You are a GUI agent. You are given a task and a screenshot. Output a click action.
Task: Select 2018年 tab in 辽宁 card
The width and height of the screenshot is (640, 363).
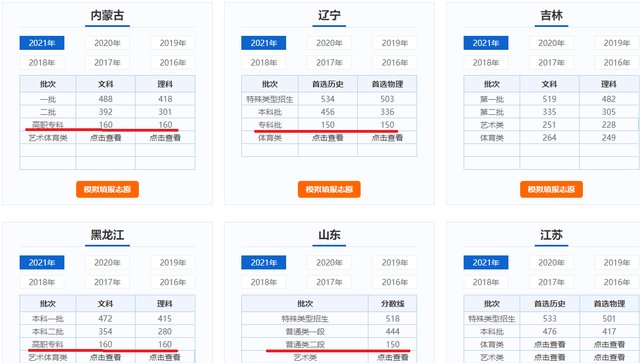[264, 62]
